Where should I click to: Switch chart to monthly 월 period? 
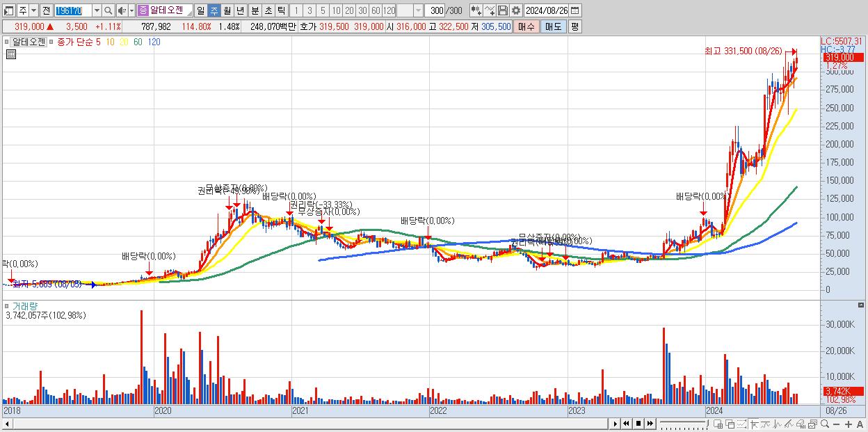point(227,10)
